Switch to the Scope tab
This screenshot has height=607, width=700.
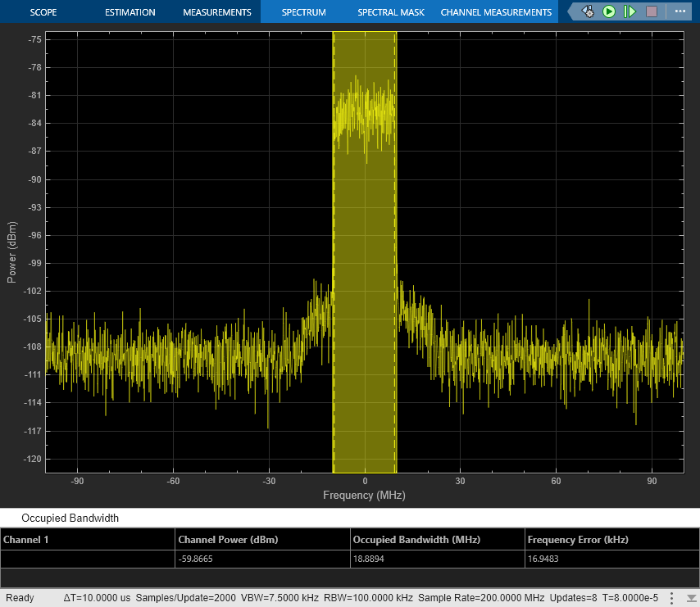click(x=43, y=12)
